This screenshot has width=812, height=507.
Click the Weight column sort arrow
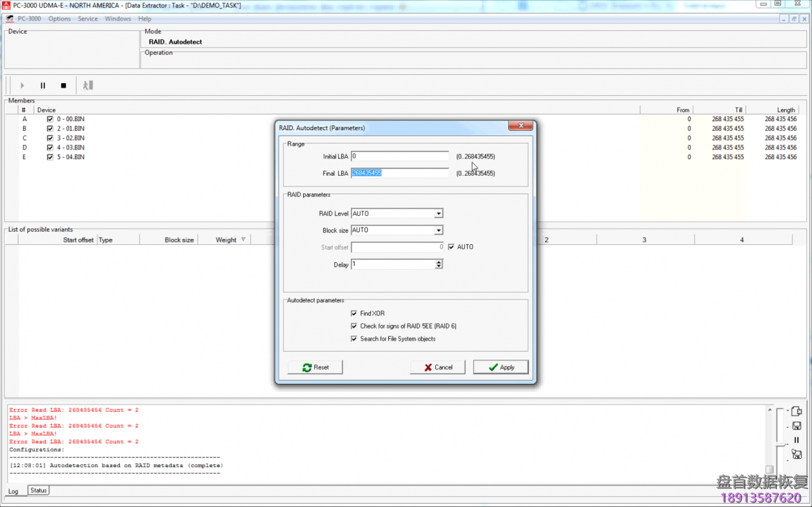[243, 240]
